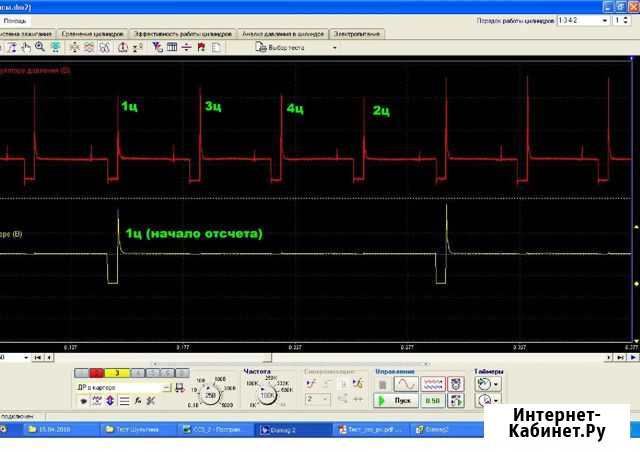Image resolution: width=640 pixels, height=452 pixels.
Task: Click the second gear settings icon in the toolbar
Action: (89, 47)
